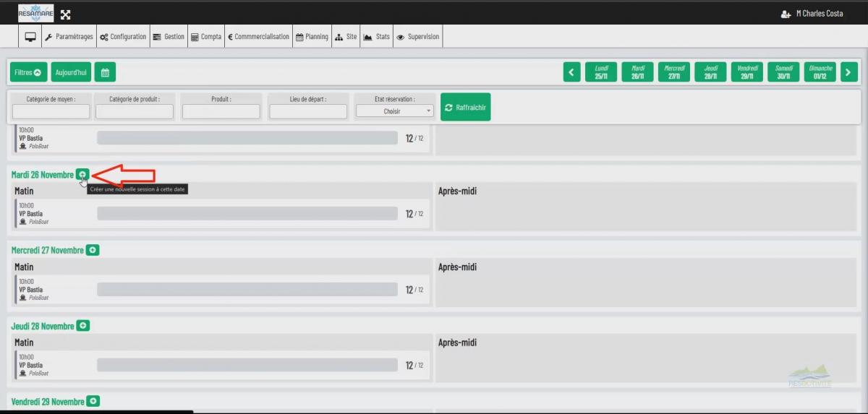Screen dimensions: 868x414
Task: Click the PoloBoat boat icon on Mardi 26 session
Action: [22, 222]
